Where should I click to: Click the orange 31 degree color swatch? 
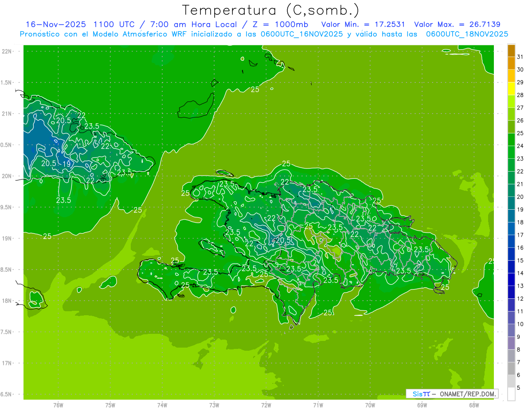coord(511,51)
